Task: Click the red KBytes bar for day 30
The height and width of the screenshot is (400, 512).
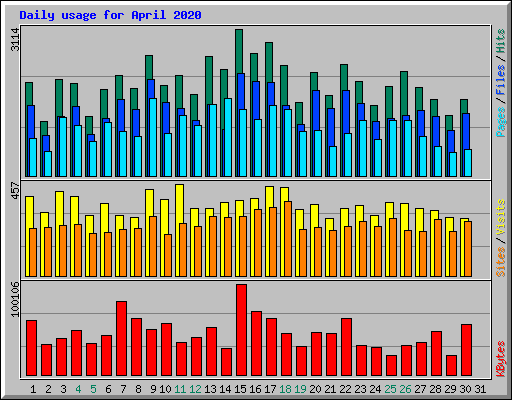Action: click(x=467, y=350)
